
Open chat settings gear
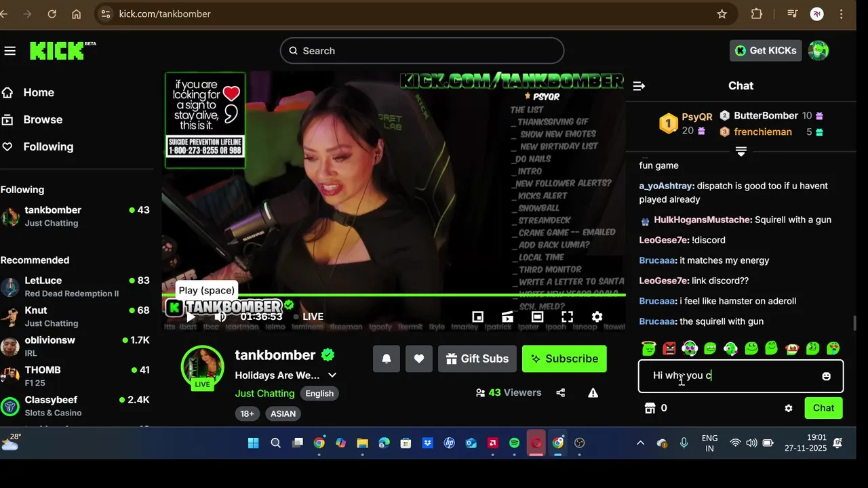(789, 408)
